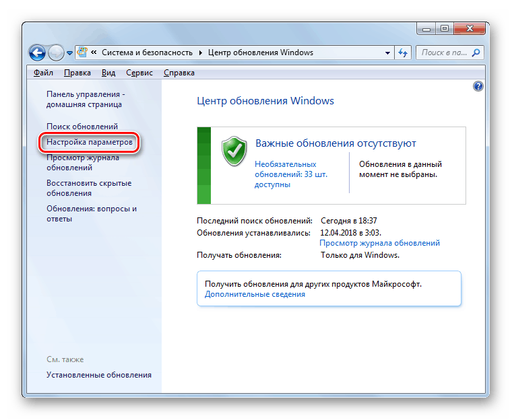Maximize the window
512x420 pixels.
click(445, 29)
